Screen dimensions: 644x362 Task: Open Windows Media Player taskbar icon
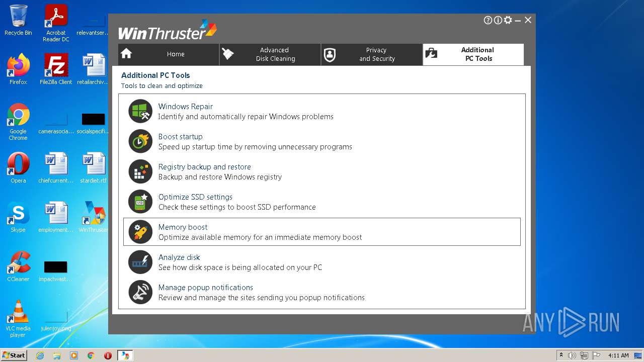74,355
